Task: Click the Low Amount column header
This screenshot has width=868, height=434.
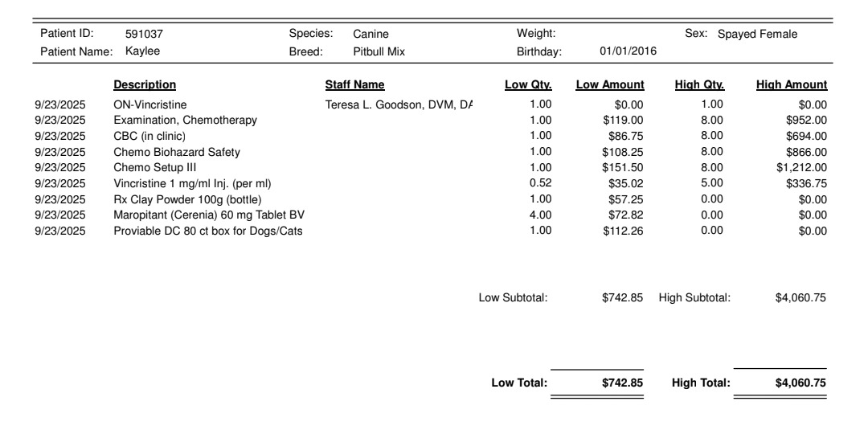Action: click(x=610, y=85)
